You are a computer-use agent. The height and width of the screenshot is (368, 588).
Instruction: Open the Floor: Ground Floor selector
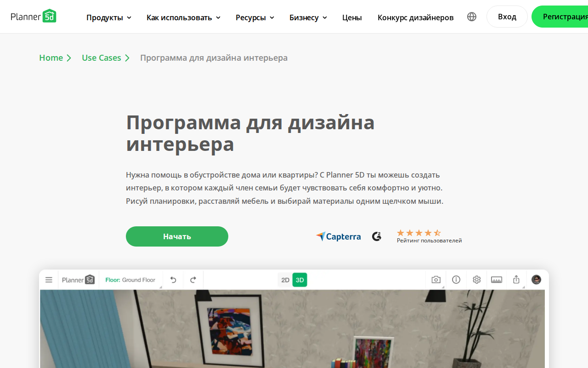point(130,280)
